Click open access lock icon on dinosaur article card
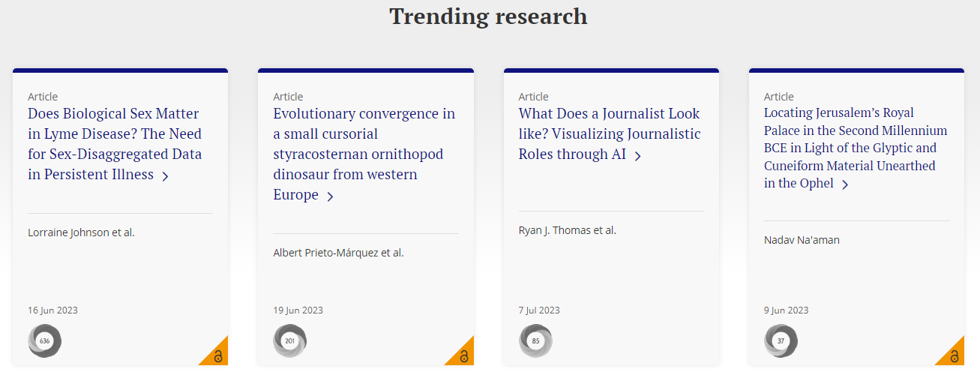 (x=464, y=356)
